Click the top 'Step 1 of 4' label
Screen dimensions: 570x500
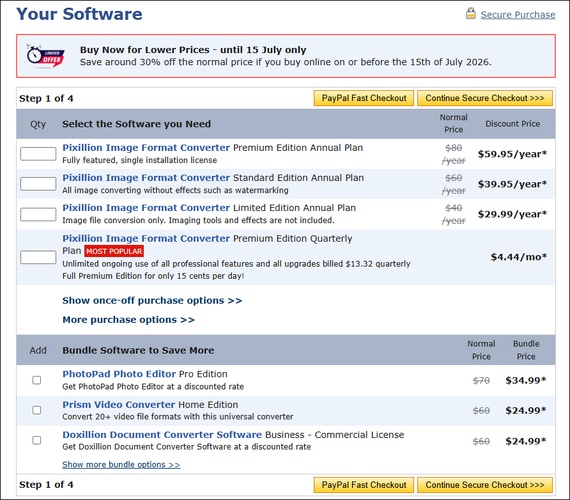coord(46,99)
